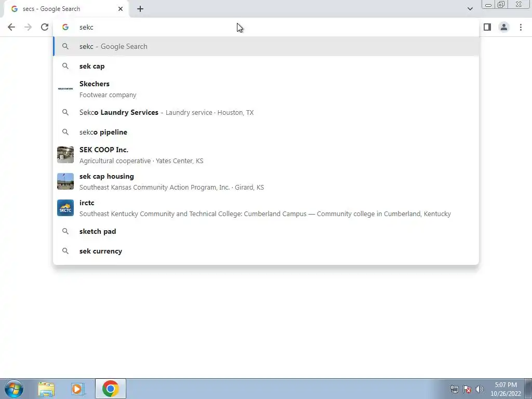
Task: Click the network tray icon
Action: [454, 389]
